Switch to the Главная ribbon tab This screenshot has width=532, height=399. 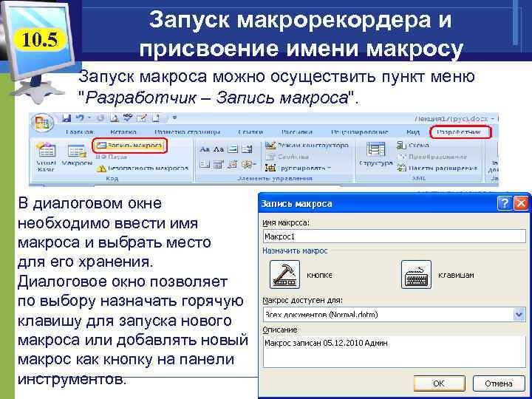80,132
